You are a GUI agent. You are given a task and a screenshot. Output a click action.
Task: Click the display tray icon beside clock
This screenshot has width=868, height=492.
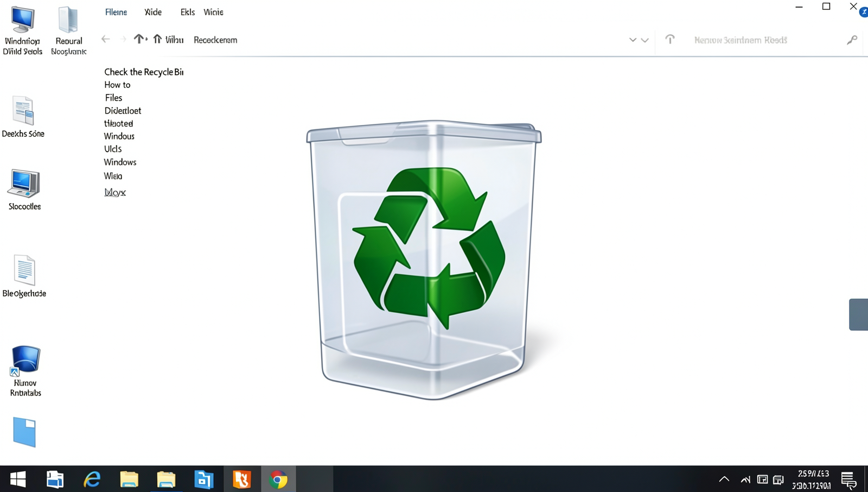pyautogui.click(x=778, y=480)
